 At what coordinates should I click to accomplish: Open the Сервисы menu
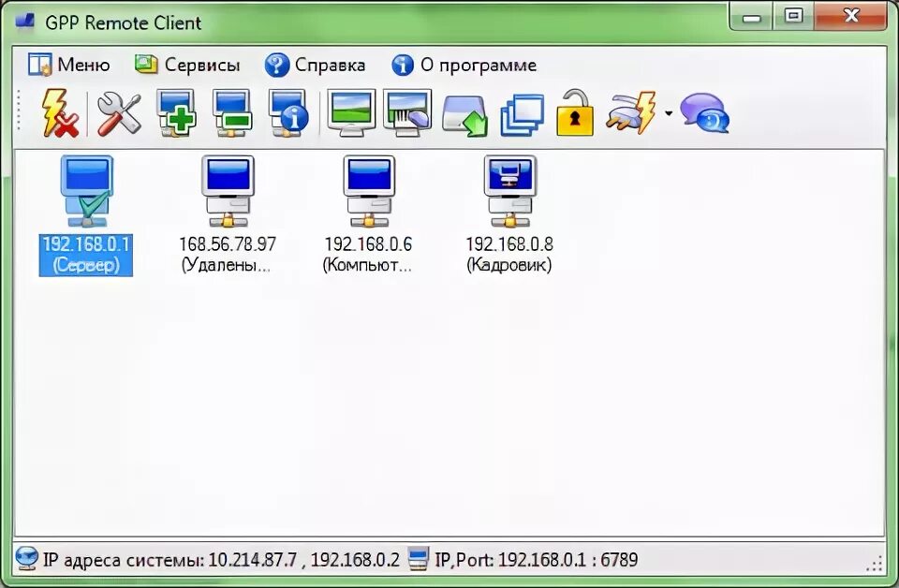(187, 65)
